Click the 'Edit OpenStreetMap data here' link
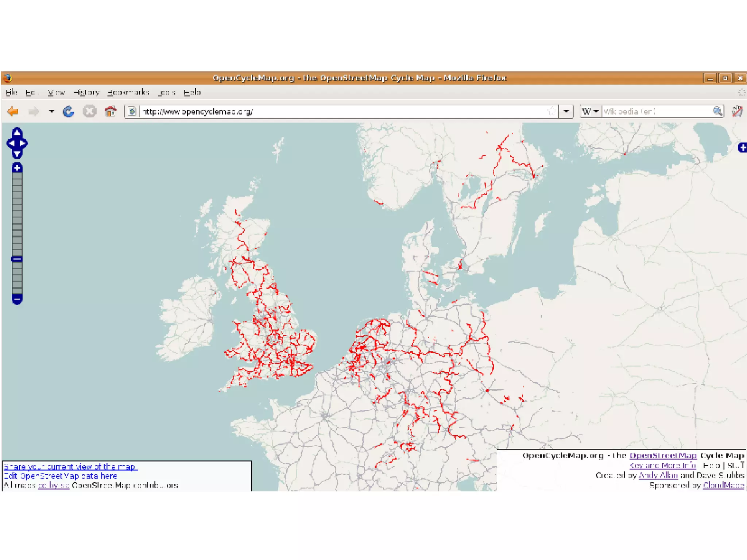The image size is (747, 560). (60, 476)
